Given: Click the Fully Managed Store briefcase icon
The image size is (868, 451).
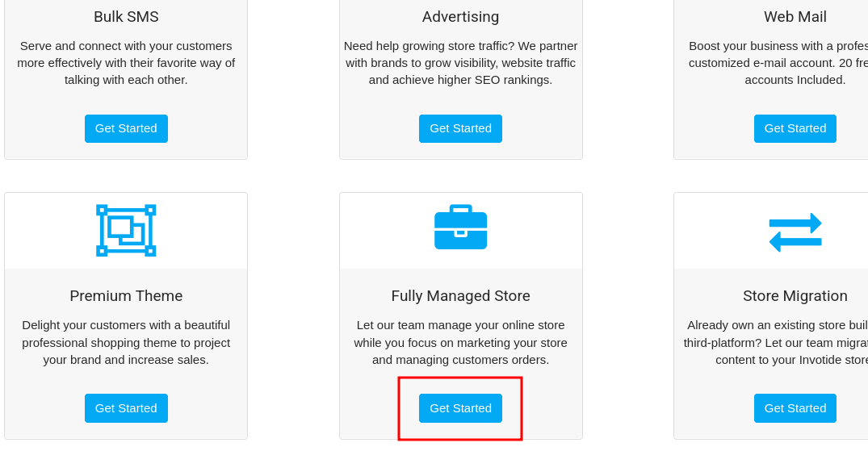Looking at the screenshot, I should click(x=460, y=227).
